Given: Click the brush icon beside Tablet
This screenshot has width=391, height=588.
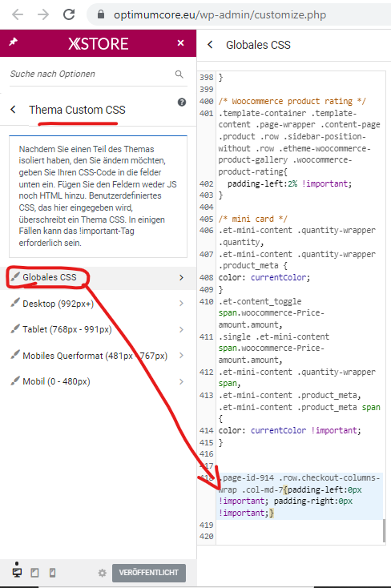Looking at the screenshot, I should coord(15,329).
